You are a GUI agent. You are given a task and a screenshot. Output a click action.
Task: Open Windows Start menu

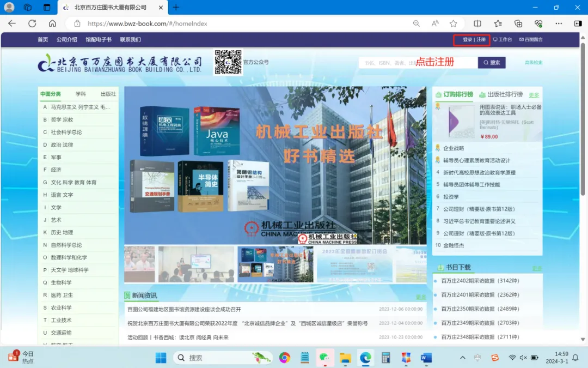coord(161,358)
